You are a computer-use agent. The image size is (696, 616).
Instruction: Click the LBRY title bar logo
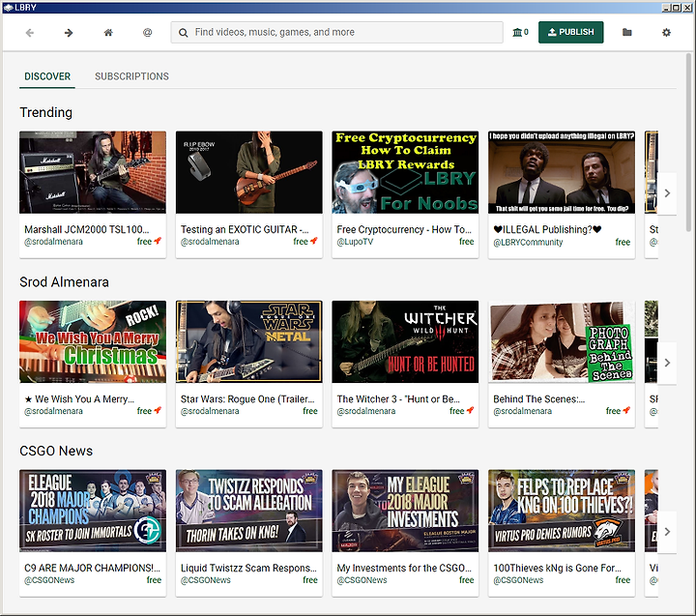click(x=9, y=8)
